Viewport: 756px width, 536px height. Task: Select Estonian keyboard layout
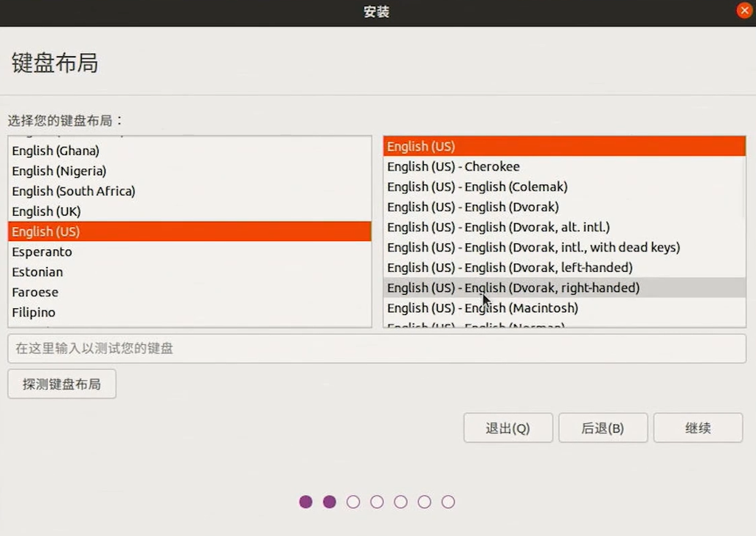pos(190,272)
